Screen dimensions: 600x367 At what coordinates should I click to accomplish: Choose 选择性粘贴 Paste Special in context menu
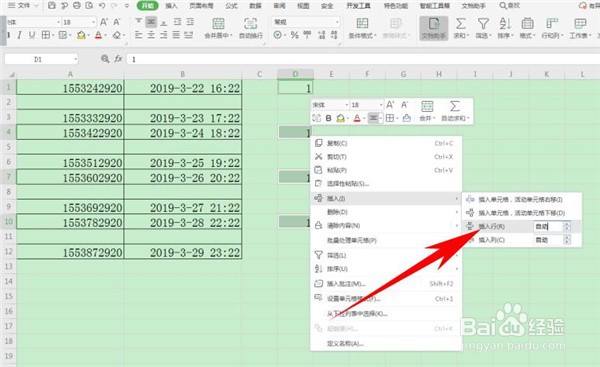coord(386,184)
